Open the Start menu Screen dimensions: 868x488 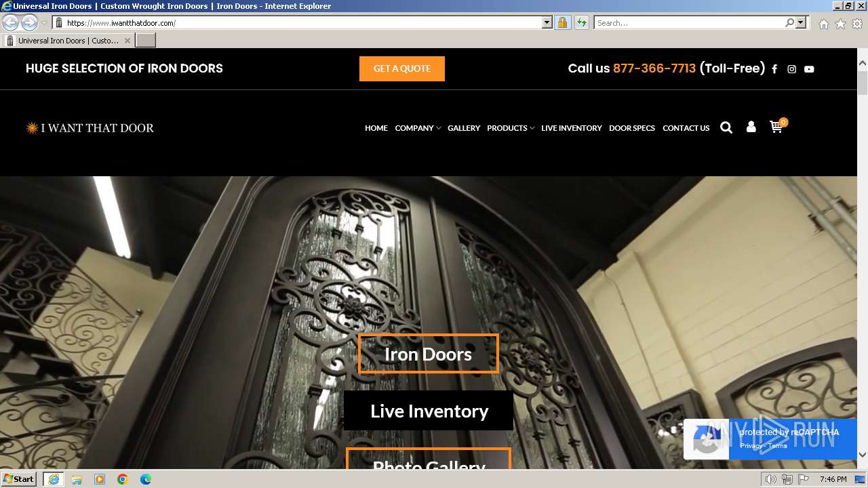click(19, 479)
